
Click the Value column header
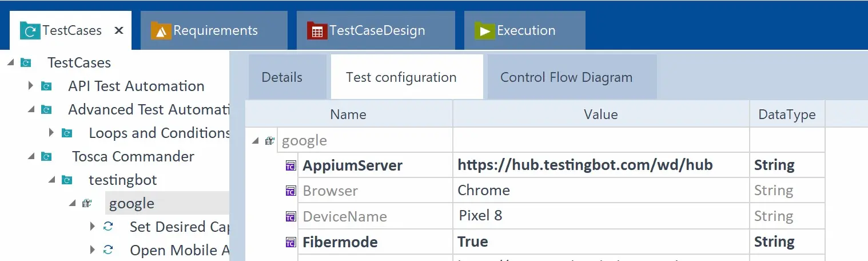pos(601,114)
